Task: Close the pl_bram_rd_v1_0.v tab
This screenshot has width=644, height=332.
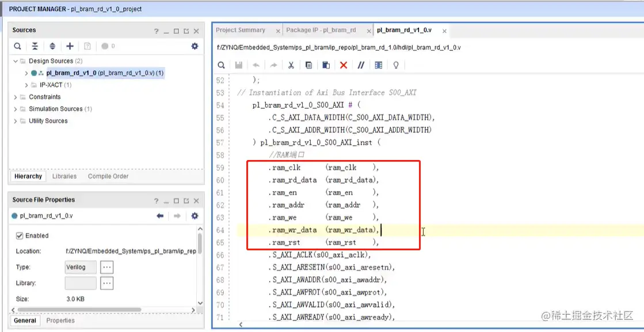Action: (444, 30)
